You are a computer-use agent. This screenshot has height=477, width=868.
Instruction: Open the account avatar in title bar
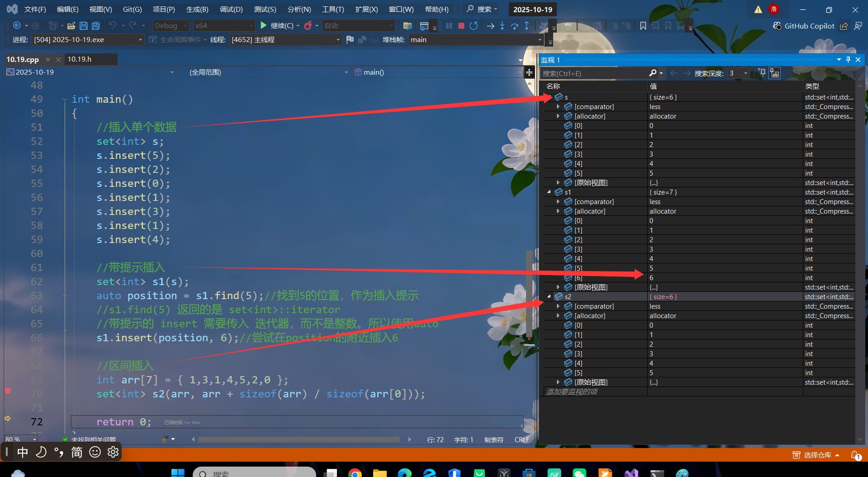(x=774, y=9)
